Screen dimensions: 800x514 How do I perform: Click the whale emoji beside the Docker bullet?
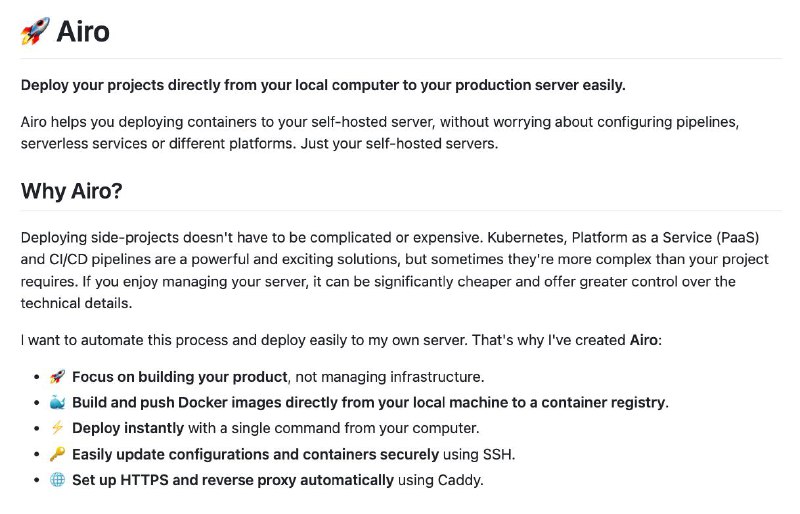(x=57, y=403)
